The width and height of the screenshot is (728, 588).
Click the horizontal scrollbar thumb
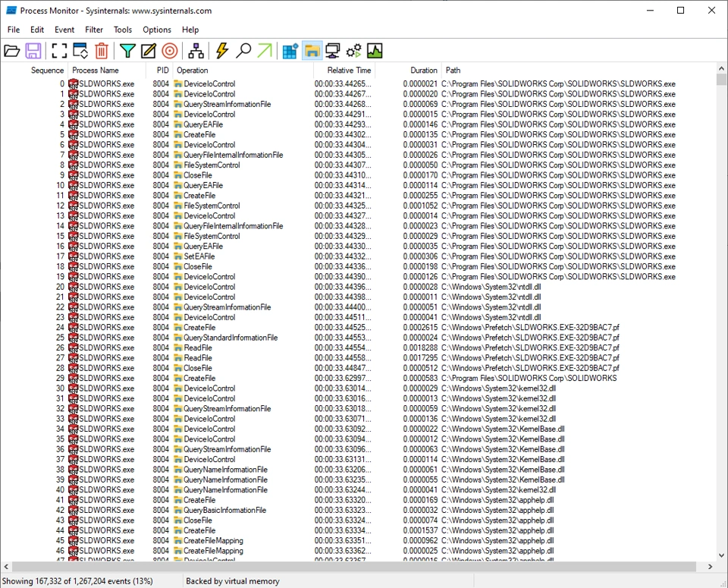(354, 566)
